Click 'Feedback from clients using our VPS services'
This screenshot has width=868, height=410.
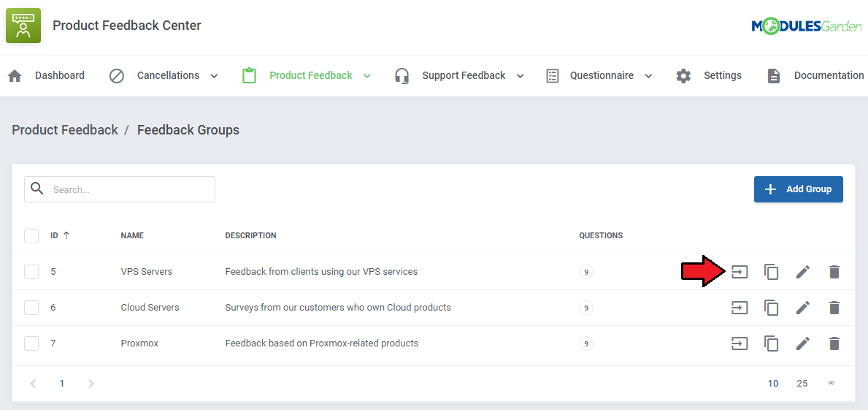(x=321, y=272)
